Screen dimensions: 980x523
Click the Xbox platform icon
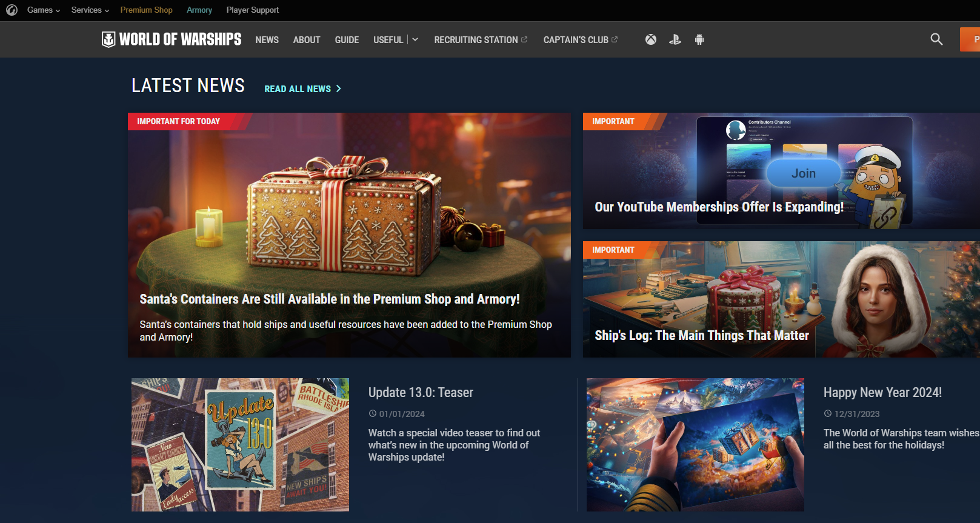click(651, 39)
